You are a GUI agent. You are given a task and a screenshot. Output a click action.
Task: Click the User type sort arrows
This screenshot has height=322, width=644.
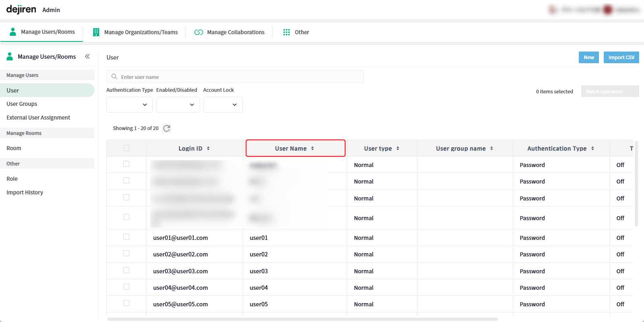click(398, 149)
